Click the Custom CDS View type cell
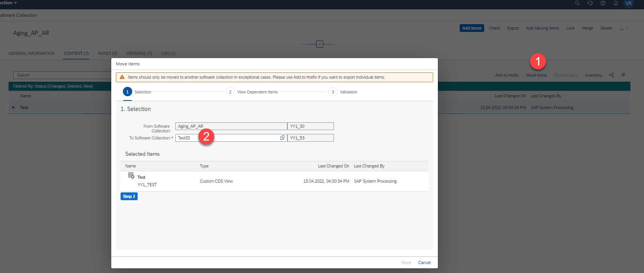The height and width of the screenshot is (273, 644). [x=216, y=181]
